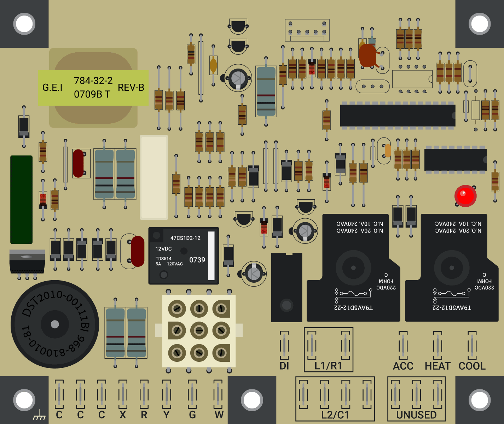The image size is (504, 424).
Task: Select the small orange capacitor above short chip
Action: 388,151
